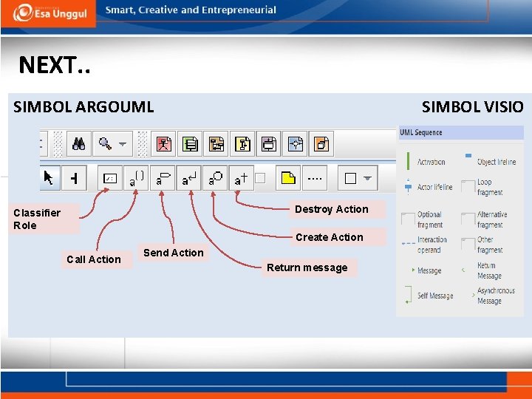Pick the Asynchronous Message shape
Image resolution: width=532 pixels, height=399 pixels.
494,296
